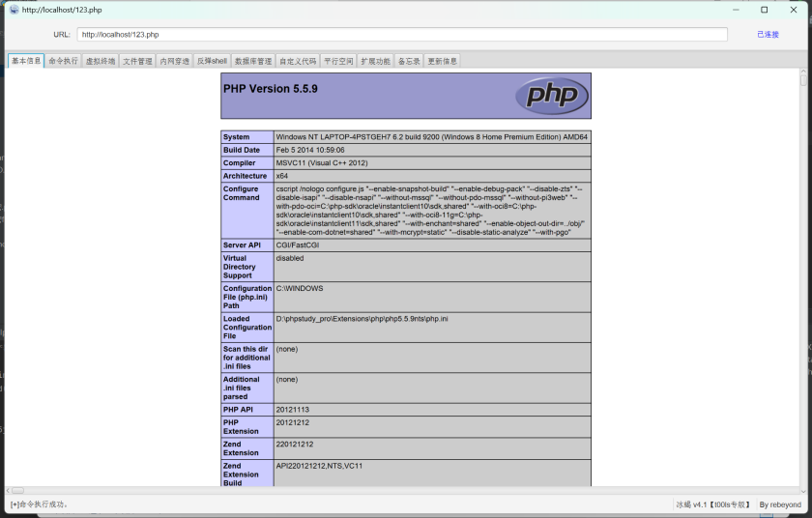The width and height of the screenshot is (812, 518).
Task: Open the 平行空间 tab
Action: pos(338,61)
